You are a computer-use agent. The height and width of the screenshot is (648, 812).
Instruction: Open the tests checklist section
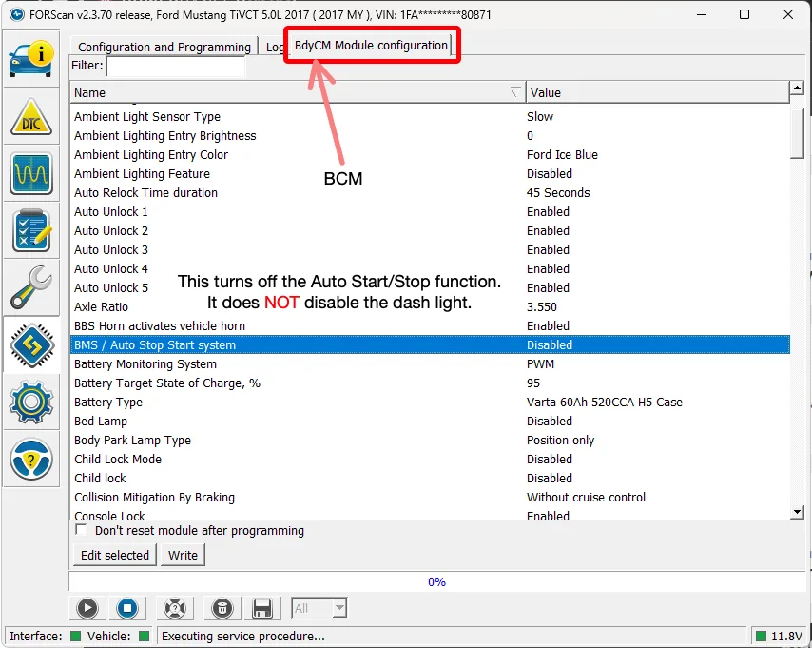[31, 230]
